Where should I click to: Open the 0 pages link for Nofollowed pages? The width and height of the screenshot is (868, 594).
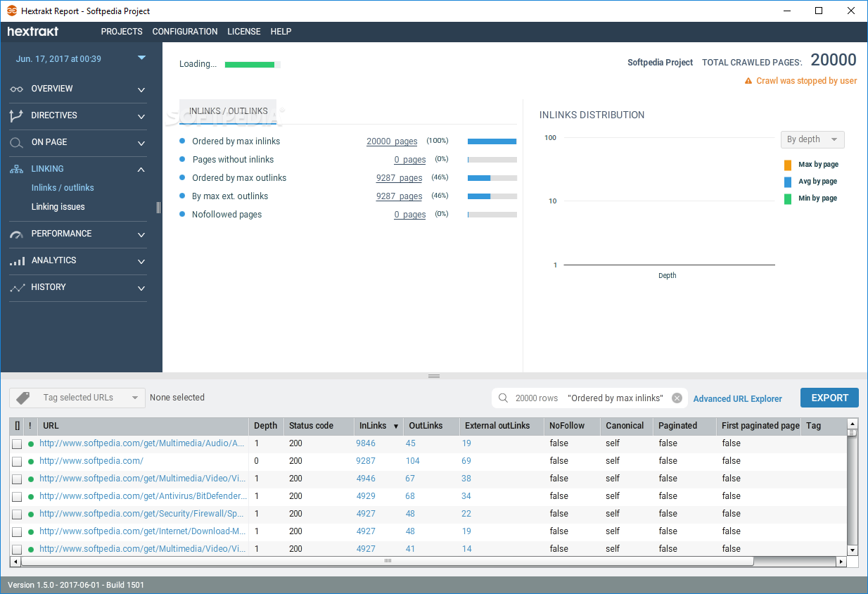tap(410, 215)
